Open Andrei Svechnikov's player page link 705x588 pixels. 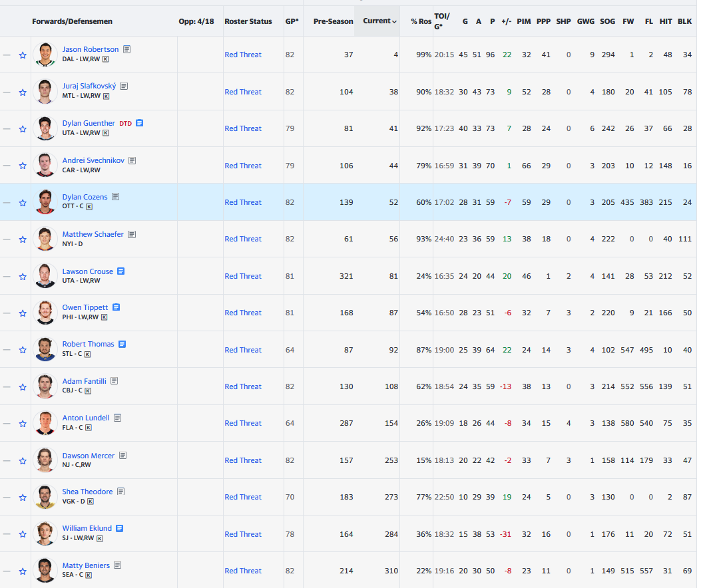coord(93,160)
